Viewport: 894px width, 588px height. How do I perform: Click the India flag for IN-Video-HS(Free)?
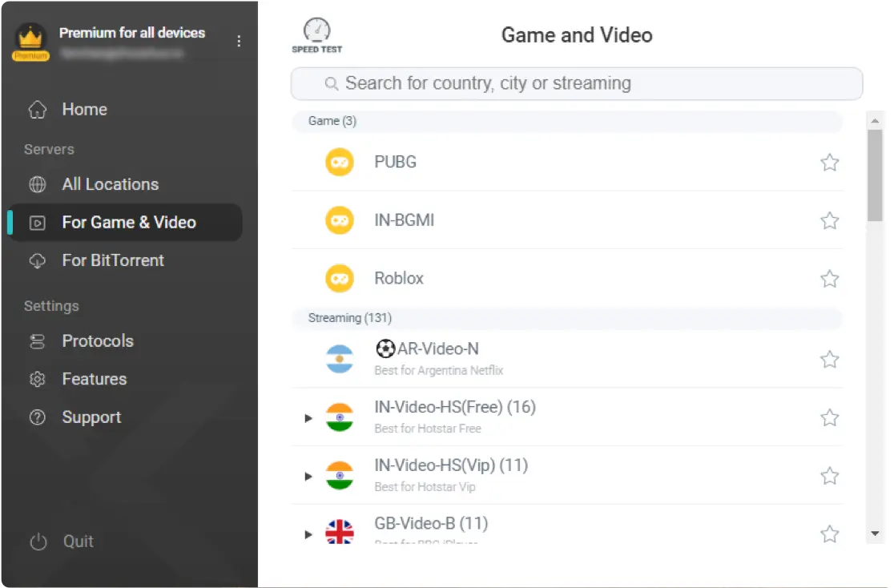coord(340,417)
